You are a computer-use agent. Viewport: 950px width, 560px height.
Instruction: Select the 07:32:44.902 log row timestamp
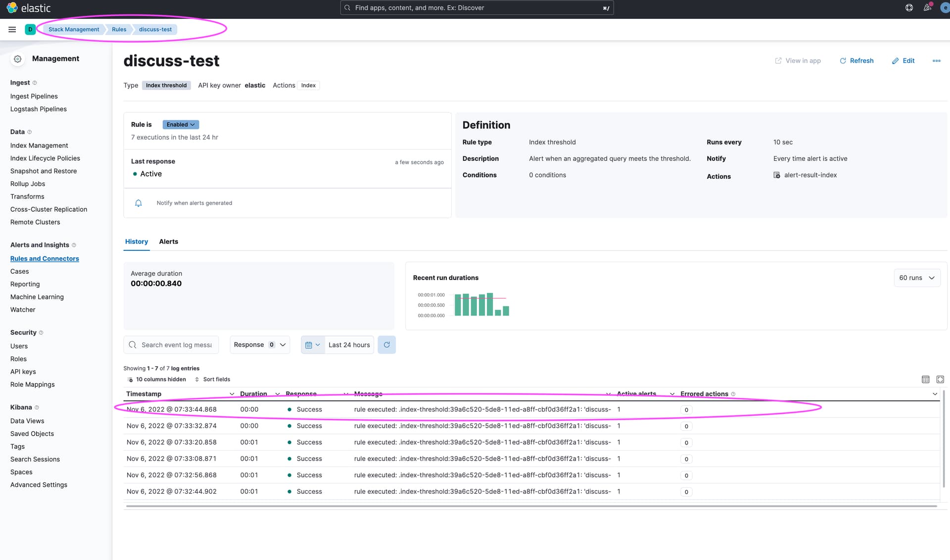172,492
